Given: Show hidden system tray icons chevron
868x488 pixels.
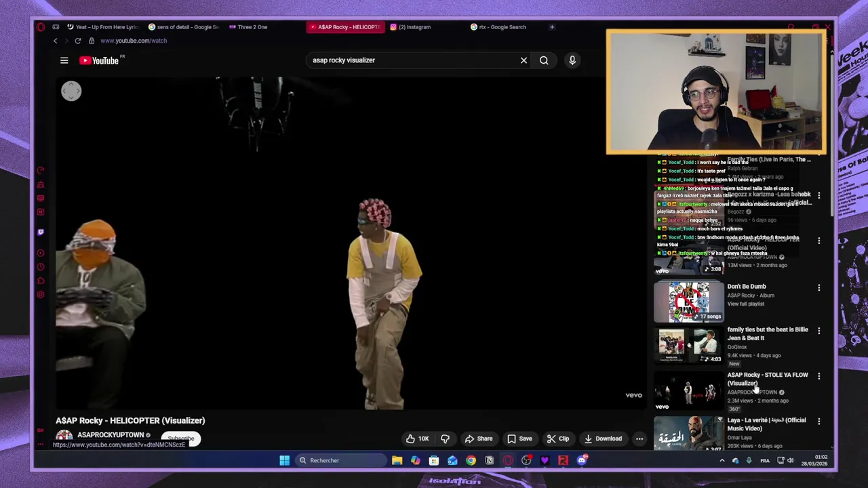Looking at the screenshot, I should [722, 461].
